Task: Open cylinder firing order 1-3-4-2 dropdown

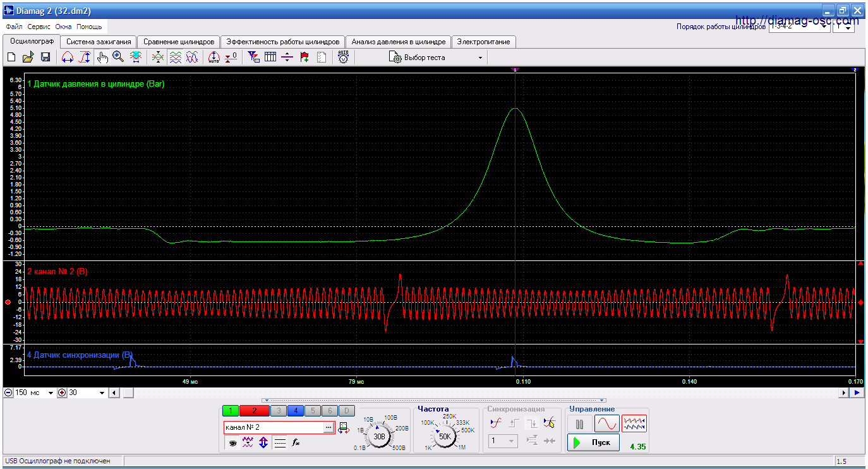Action: [x=825, y=27]
